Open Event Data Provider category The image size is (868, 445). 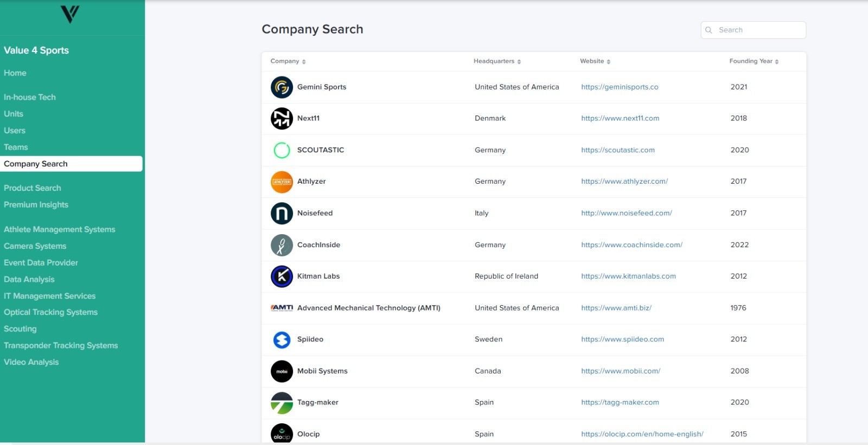pos(41,263)
